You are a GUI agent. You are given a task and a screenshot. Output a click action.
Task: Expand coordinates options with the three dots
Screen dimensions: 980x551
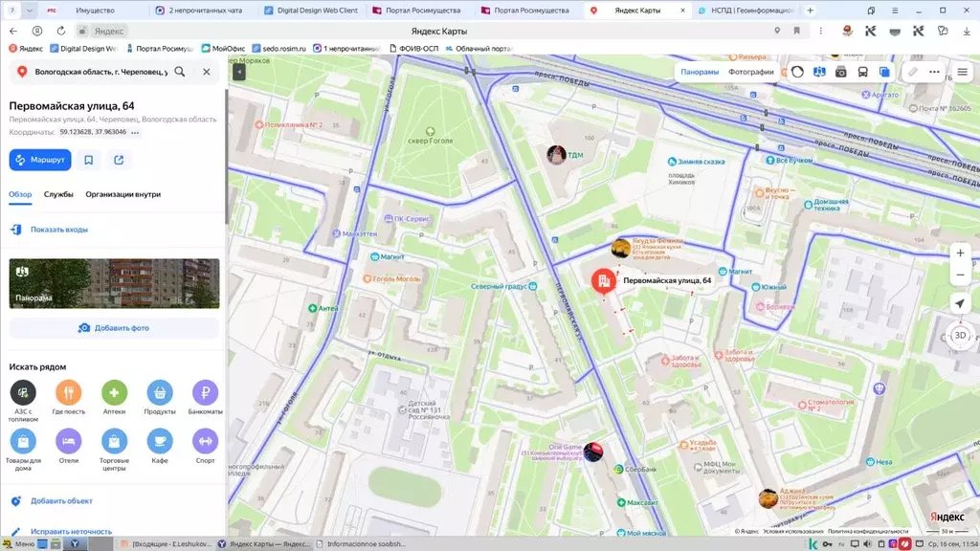tap(135, 132)
